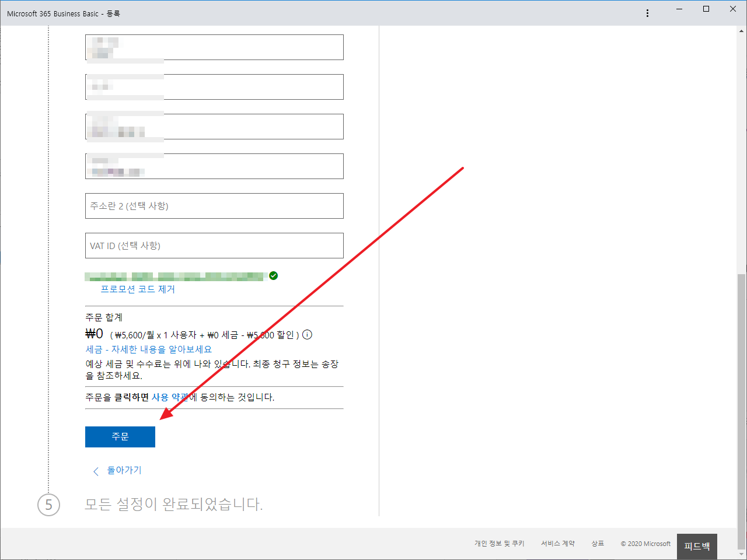Open the three-dot window menu
Screen dimensions: 747x560
pyautogui.click(x=647, y=13)
